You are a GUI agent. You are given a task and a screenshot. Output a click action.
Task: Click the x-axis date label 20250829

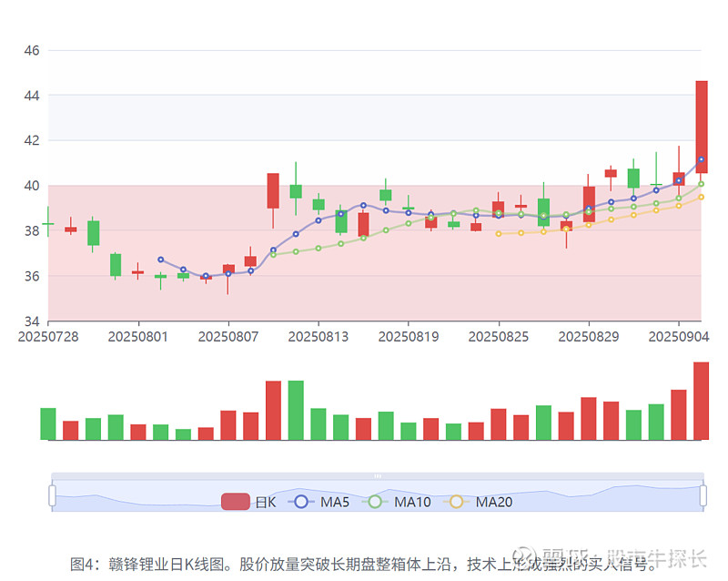pos(589,337)
